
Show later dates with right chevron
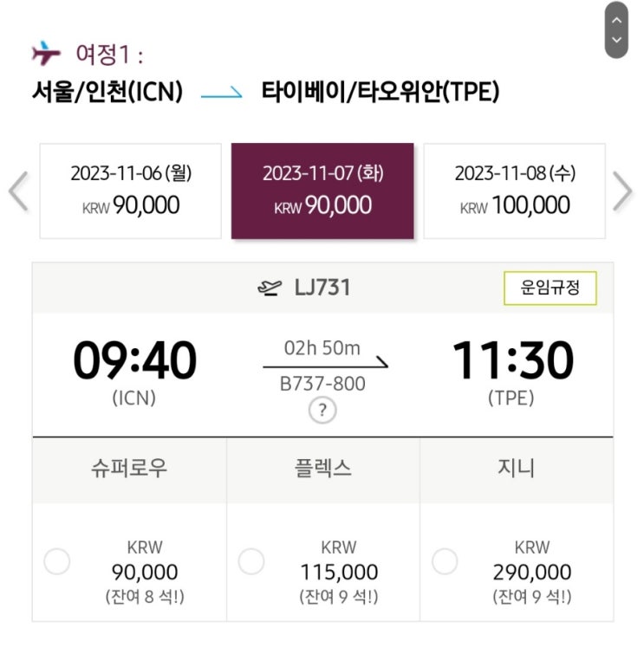coord(622,191)
